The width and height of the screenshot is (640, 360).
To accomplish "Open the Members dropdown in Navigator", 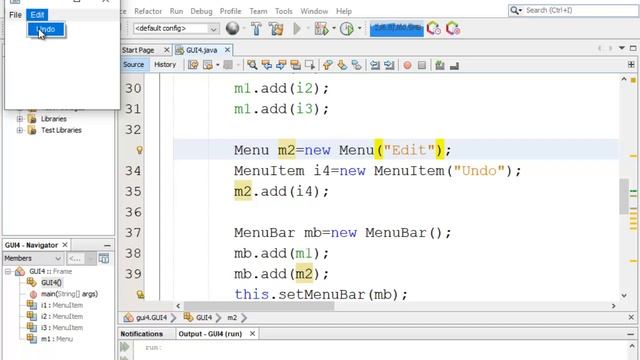I will point(33,258).
